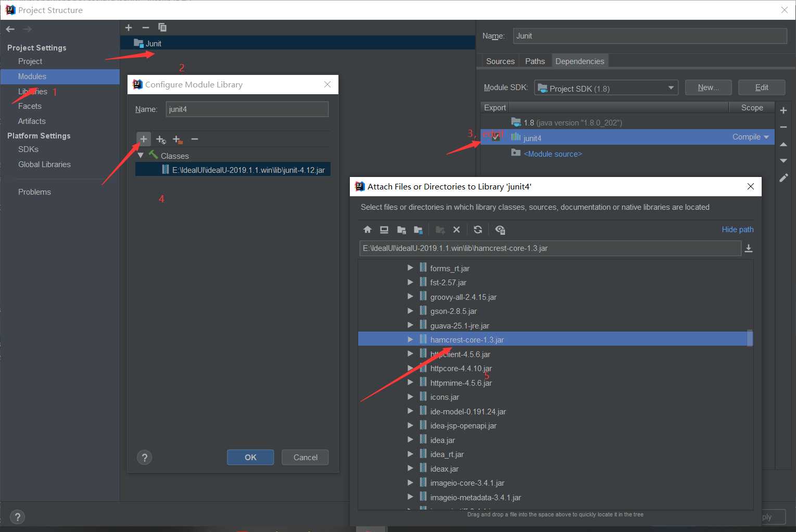This screenshot has height=532, width=796.
Task: Open the Module SDK combo box
Action: click(606, 88)
